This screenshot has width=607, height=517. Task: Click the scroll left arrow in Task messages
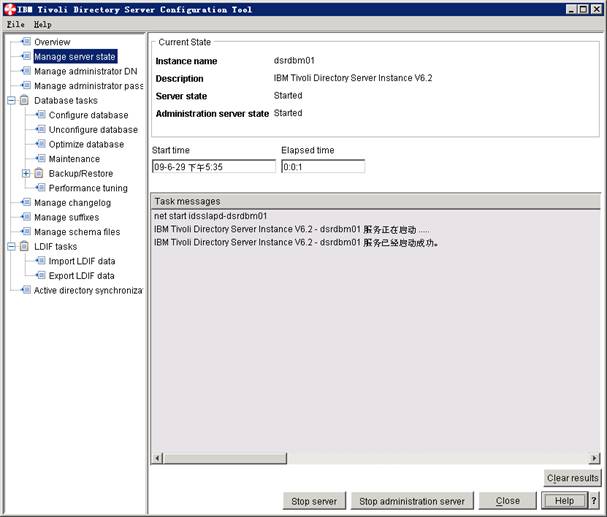(x=157, y=458)
